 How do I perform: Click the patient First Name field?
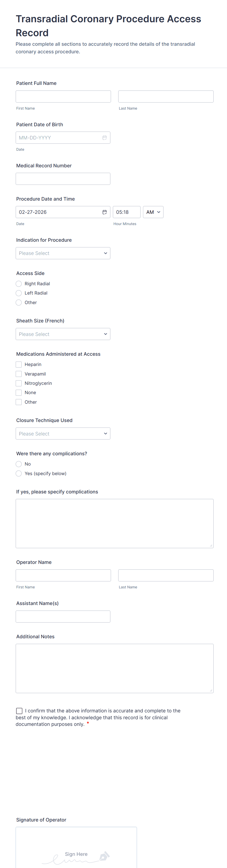[63, 97]
